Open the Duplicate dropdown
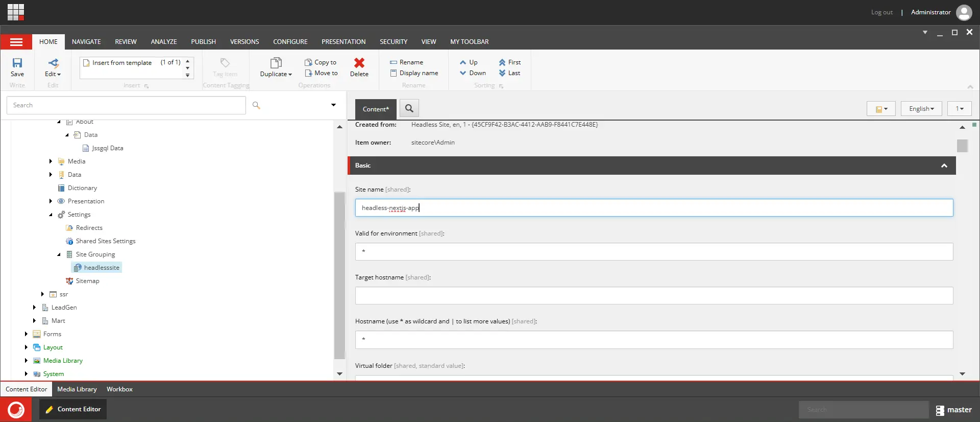The image size is (980, 422). point(276,67)
